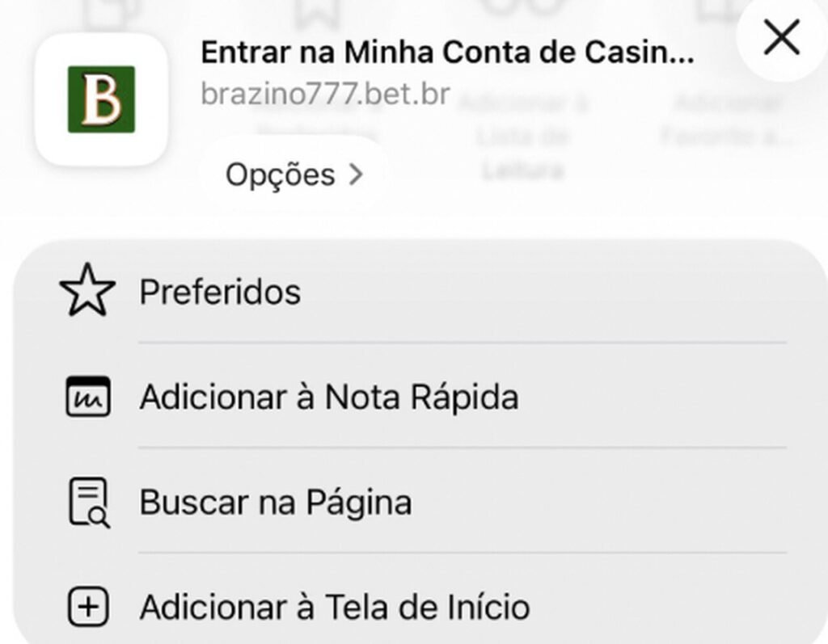The width and height of the screenshot is (828, 644).
Task: Tap the page title Entrar na Minha Conta
Action: (449, 52)
